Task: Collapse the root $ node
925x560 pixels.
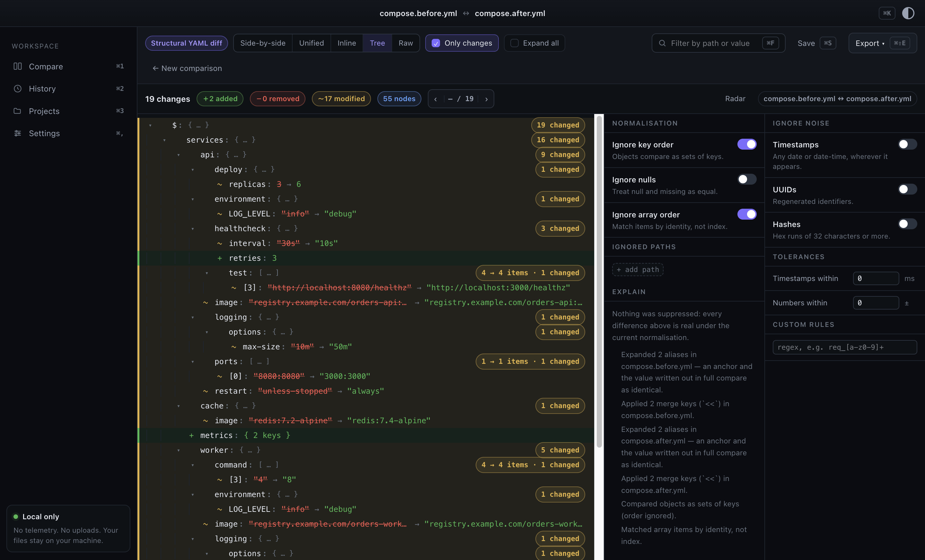Action: pos(150,125)
